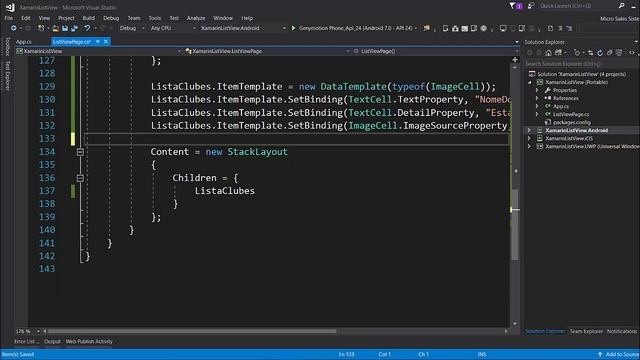Viewport: 640px width, 360px height.
Task: Click the Preview Selected Items icon
Action: click(632, 53)
